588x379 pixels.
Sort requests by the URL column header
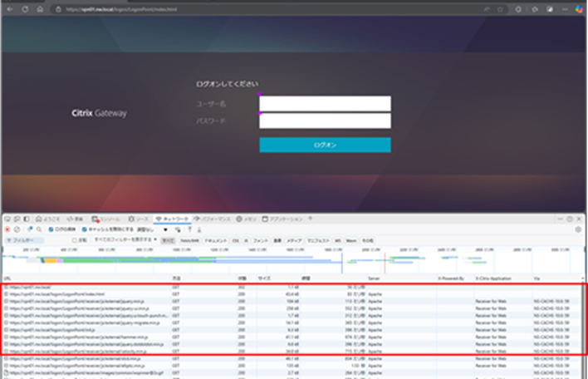tap(87, 278)
